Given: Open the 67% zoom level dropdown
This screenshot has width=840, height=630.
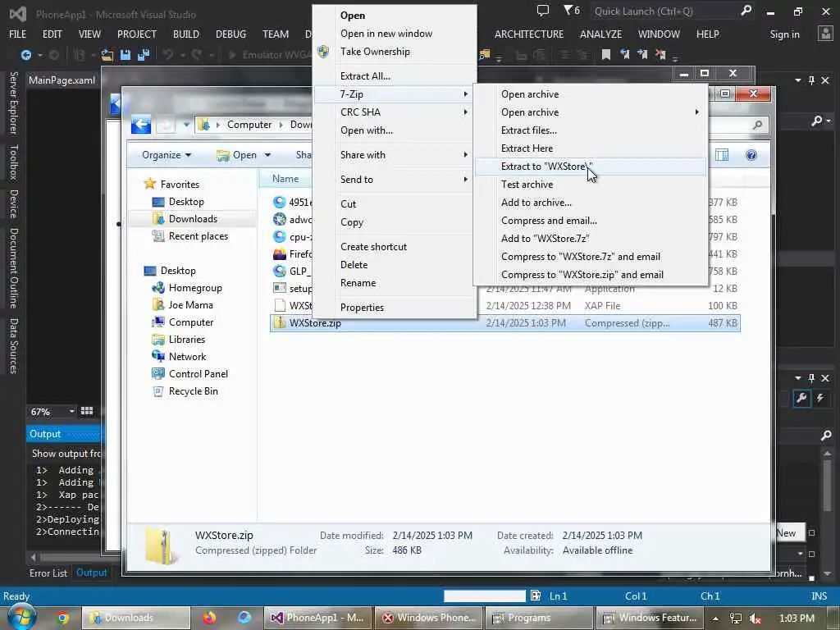Looking at the screenshot, I should 71,412.
